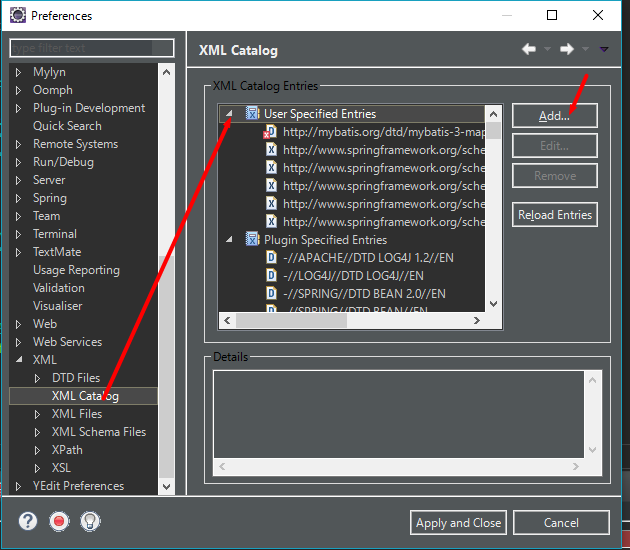Click Apply and Close
Viewport: 630px width, 550px height.
pos(458,523)
